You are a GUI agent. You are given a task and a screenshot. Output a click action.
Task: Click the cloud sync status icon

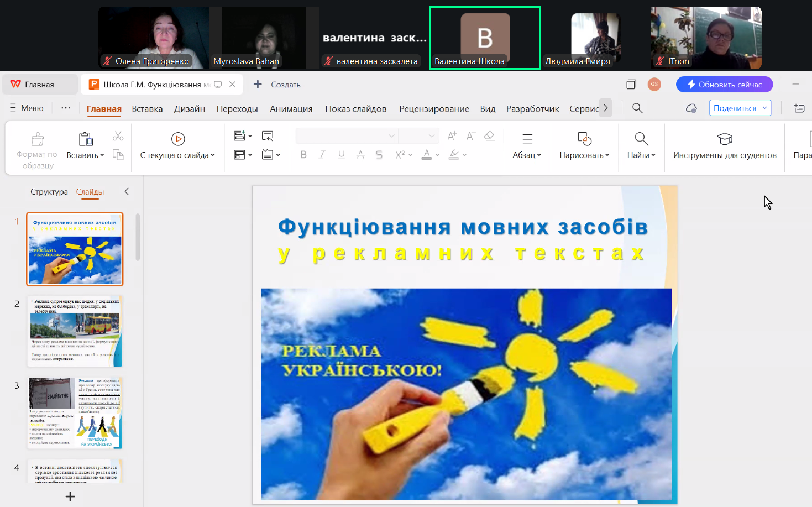[691, 108]
